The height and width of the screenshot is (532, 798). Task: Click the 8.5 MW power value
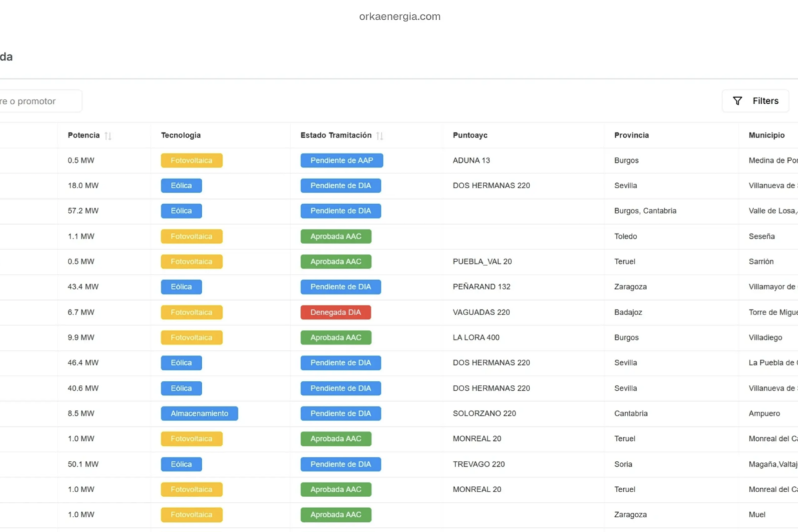[81, 413]
